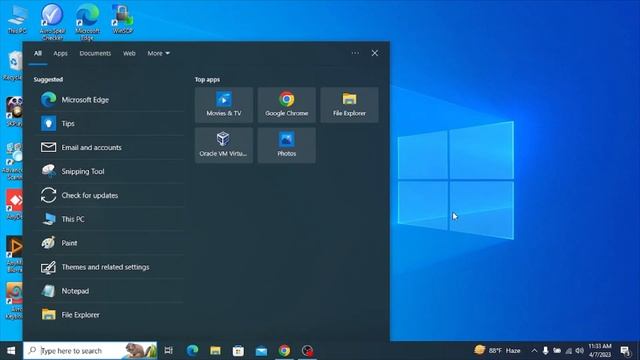The width and height of the screenshot is (640, 360).
Task: Open Email and accounts settings
Action: point(109,147)
